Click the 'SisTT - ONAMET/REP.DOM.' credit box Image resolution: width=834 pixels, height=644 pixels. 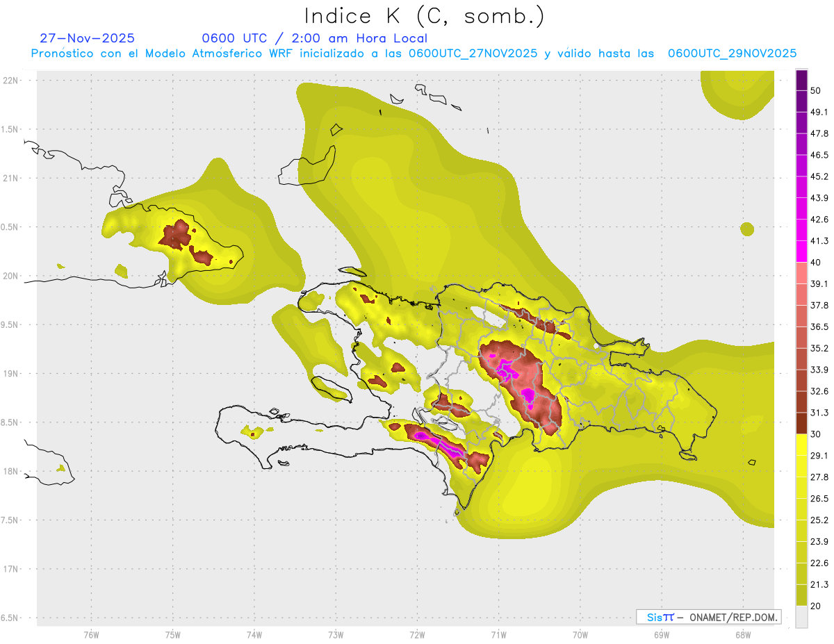click(x=709, y=617)
